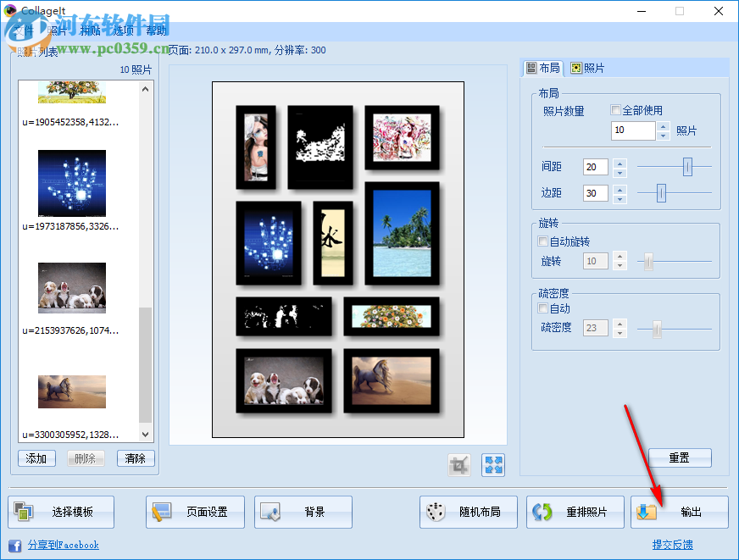Viewport: 739px width, 560px height.
Task: Click the 间距 spinner down arrow
Action: [620, 171]
